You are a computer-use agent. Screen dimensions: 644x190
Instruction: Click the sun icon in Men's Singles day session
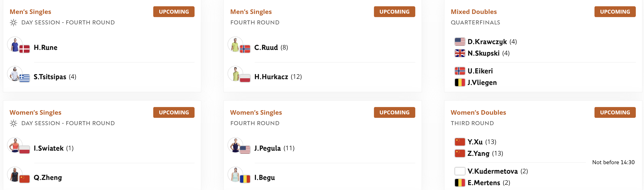pyautogui.click(x=13, y=23)
